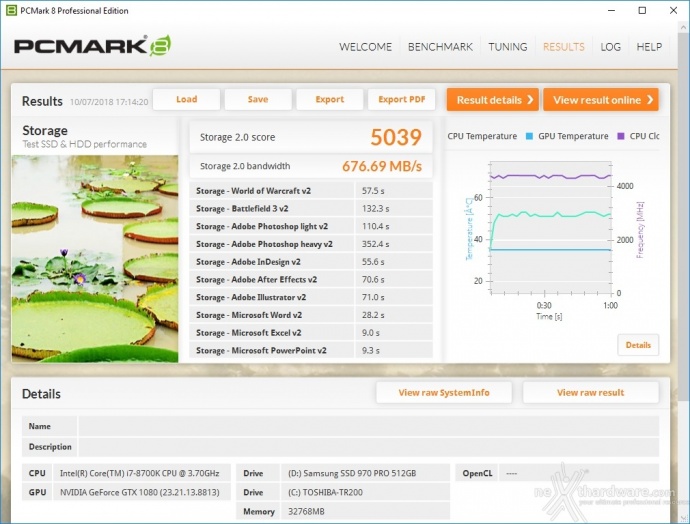
Task: Open the HELP tab
Action: point(649,47)
